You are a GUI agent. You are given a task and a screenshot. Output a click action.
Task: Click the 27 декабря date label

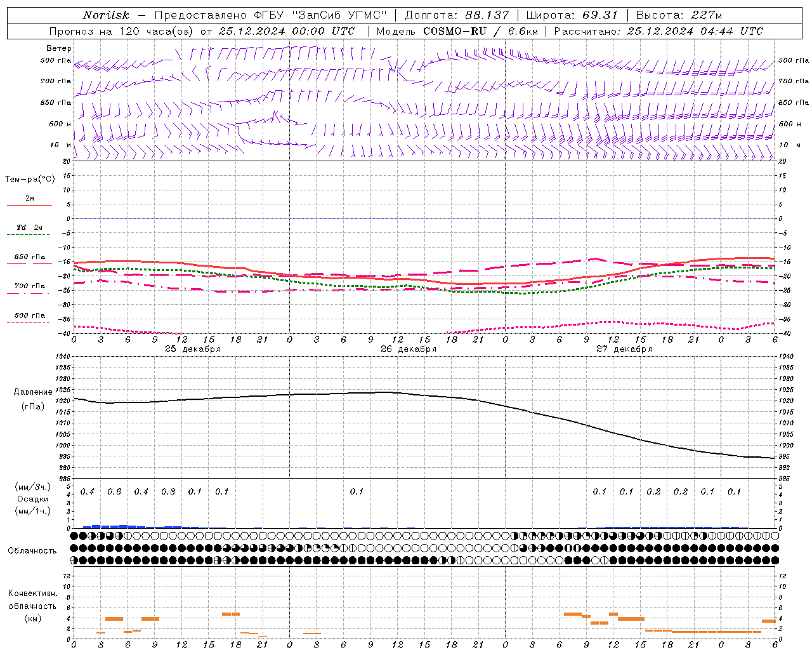[x=624, y=349]
